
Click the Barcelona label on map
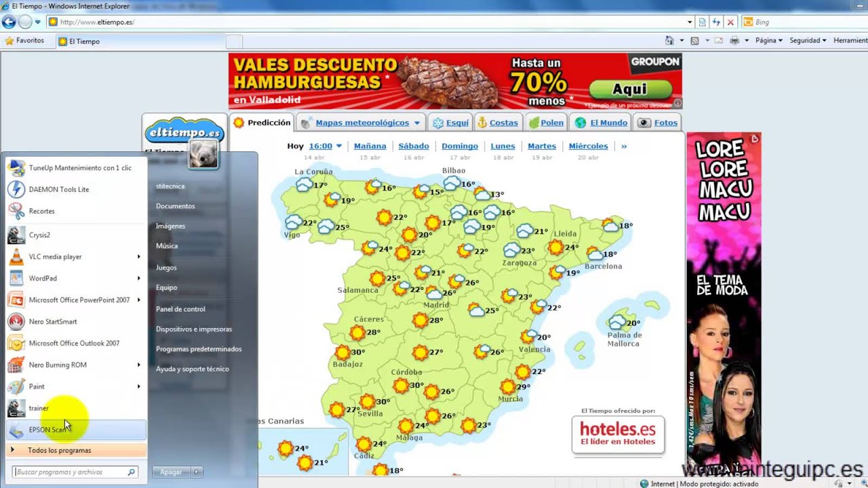(x=603, y=266)
